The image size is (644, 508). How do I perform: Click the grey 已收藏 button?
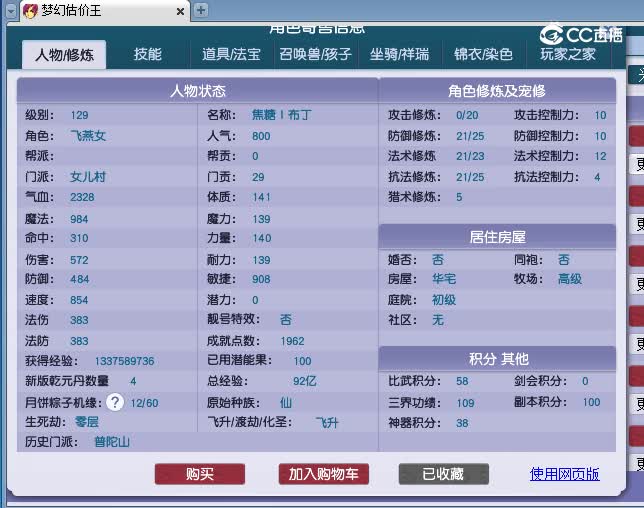coord(444,474)
